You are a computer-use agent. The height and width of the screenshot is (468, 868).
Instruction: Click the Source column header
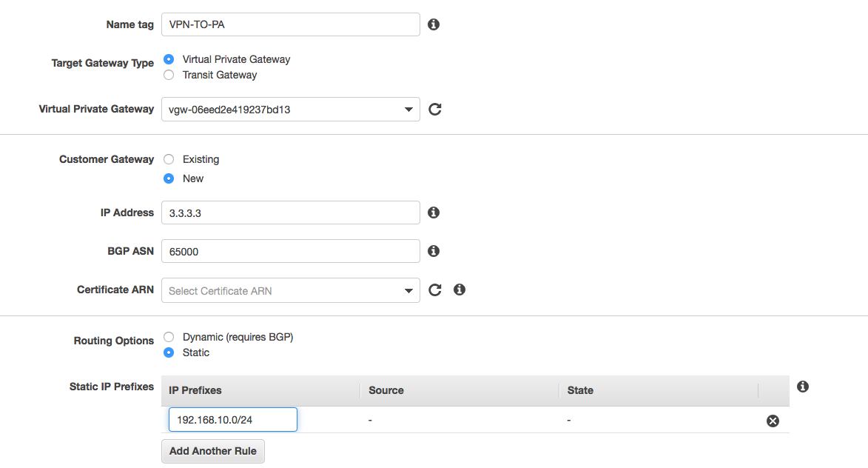(386, 390)
